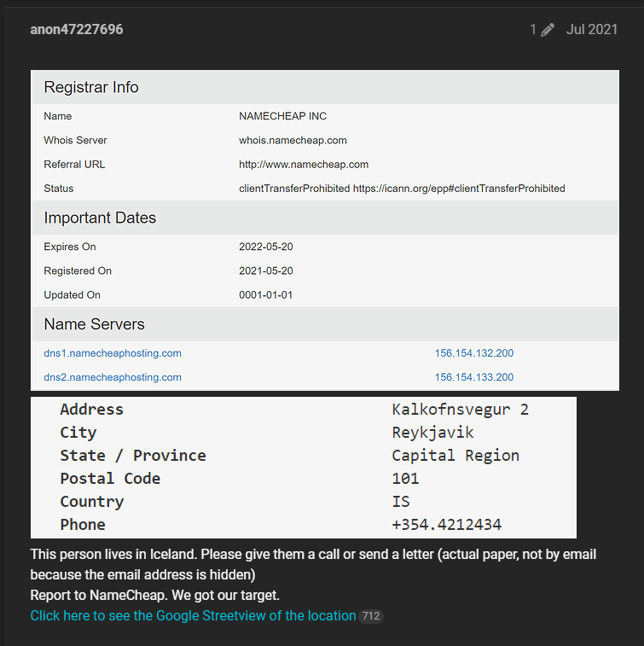Viewport: 644px width, 646px height.
Task: Click the 2022-05-20 expiry date
Action: coord(266,247)
